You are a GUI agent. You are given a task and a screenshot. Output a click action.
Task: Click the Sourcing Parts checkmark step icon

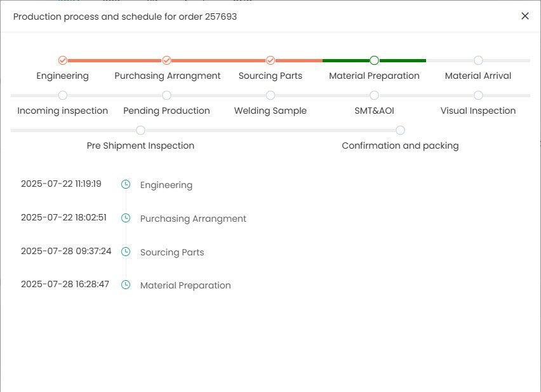point(270,60)
